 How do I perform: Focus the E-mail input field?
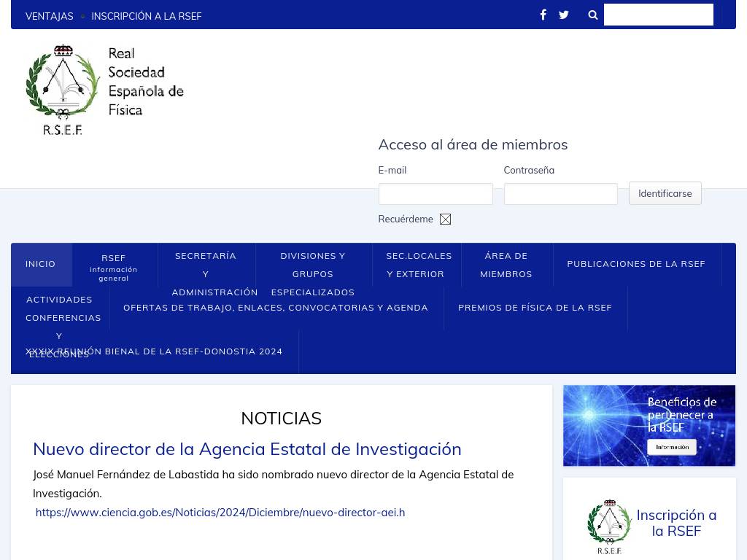(x=436, y=194)
